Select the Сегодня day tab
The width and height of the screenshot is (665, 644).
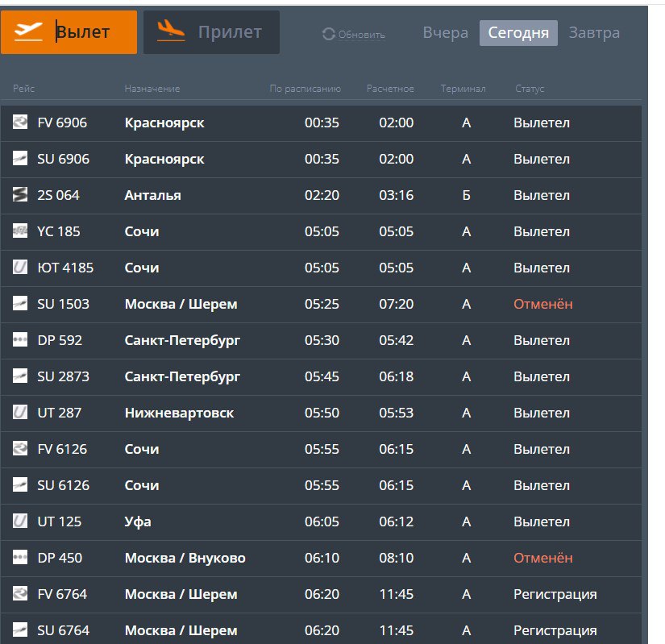point(518,33)
